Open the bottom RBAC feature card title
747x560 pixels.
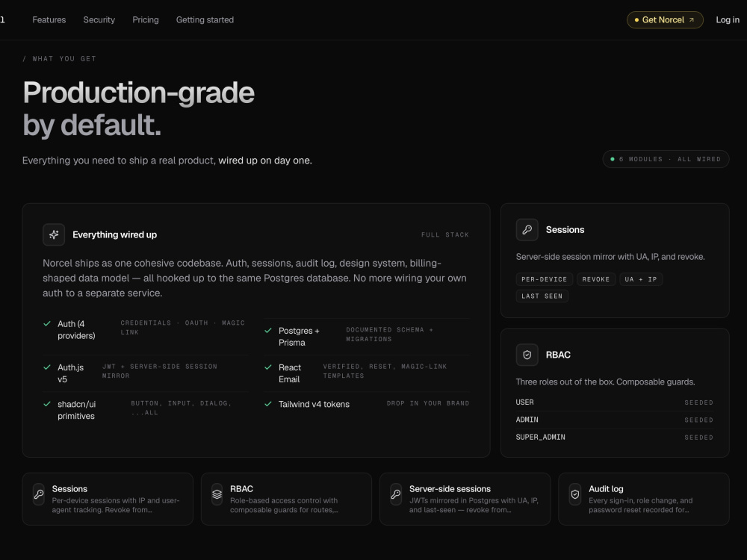[x=241, y=489]
